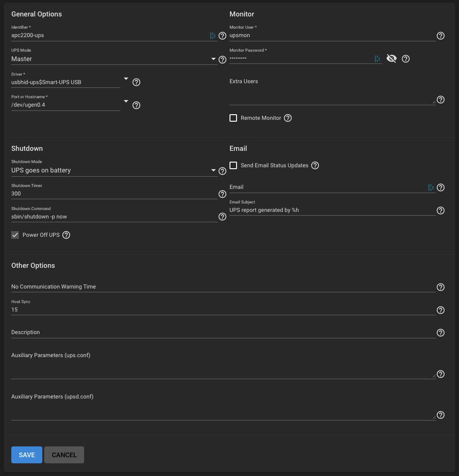Cancel the UPS configuration changes
The image size is (459, 476).
(64, 455)
